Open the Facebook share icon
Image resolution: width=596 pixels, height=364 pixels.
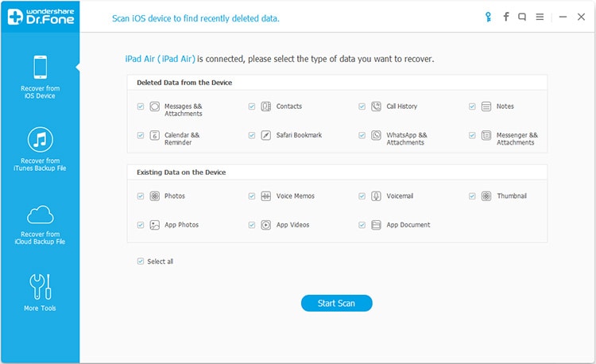pyautogui.click(x=505, y=17)
